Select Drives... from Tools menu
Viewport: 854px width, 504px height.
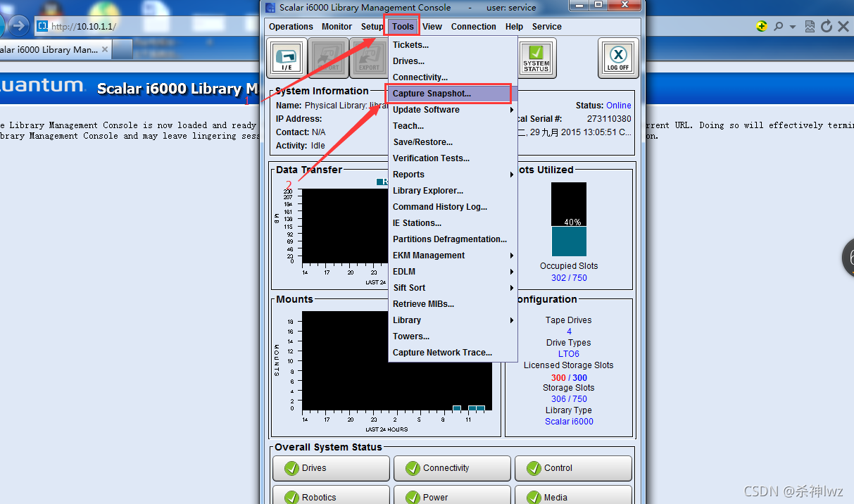453,61
